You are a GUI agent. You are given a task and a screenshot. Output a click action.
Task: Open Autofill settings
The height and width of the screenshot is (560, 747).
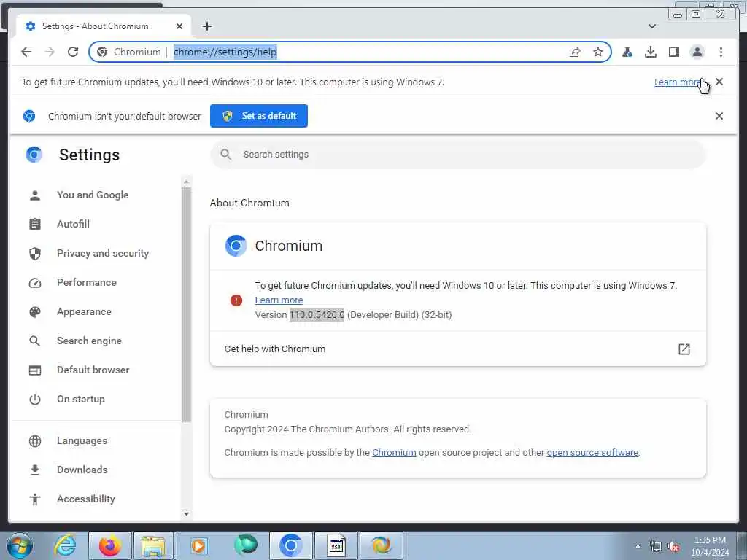(x=73, y=224)
